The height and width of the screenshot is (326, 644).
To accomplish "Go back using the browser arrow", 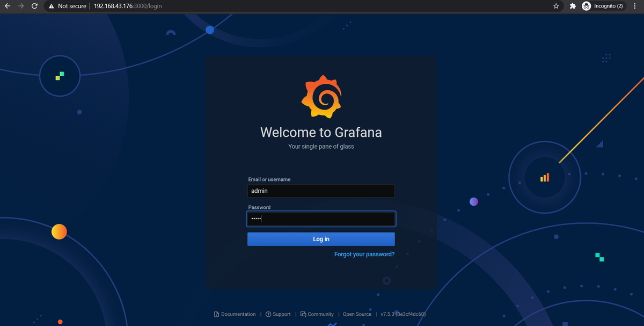I will click(9, 6).
